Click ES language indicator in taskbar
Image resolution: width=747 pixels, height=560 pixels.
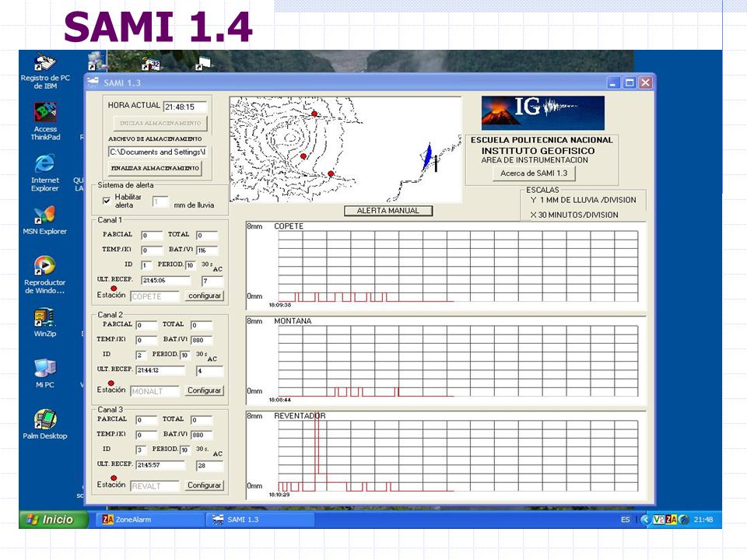click(626, 520)
